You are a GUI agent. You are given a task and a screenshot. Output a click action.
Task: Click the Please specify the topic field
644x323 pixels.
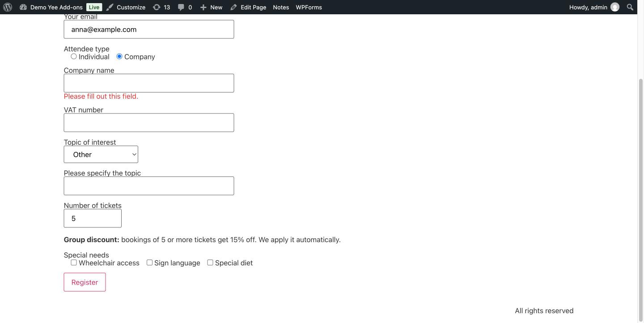[x=149, y=186]
